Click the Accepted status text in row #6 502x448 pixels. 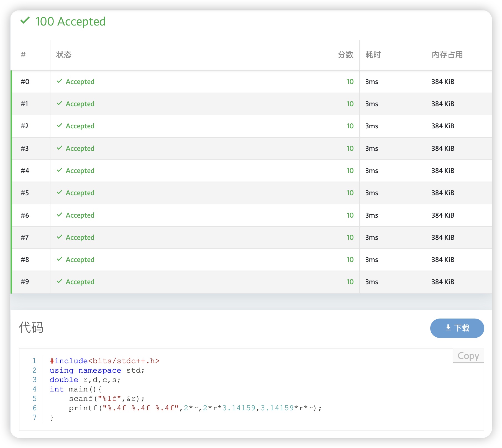[x=80, y=215]
